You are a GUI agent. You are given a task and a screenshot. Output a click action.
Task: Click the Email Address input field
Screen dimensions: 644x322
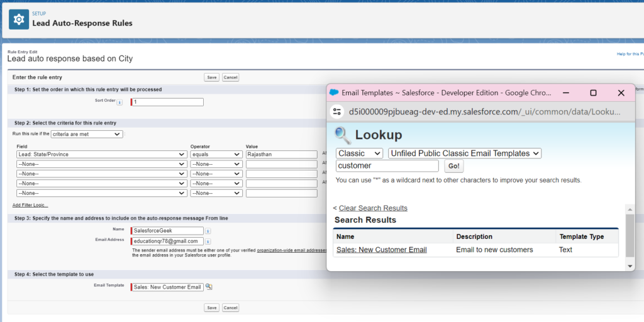tap(167, 241)
